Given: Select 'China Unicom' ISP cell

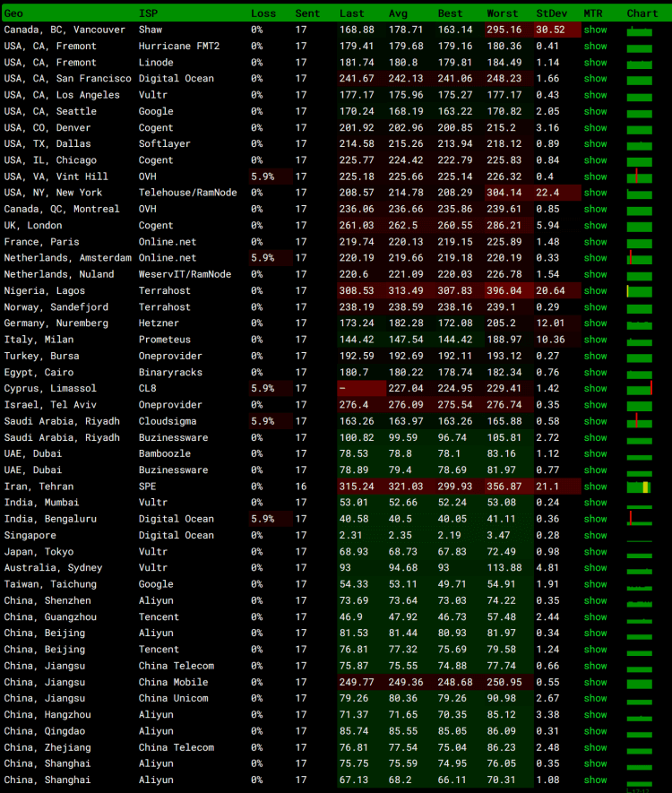Looking at the screenshot, I should click(x=174, y=698).
